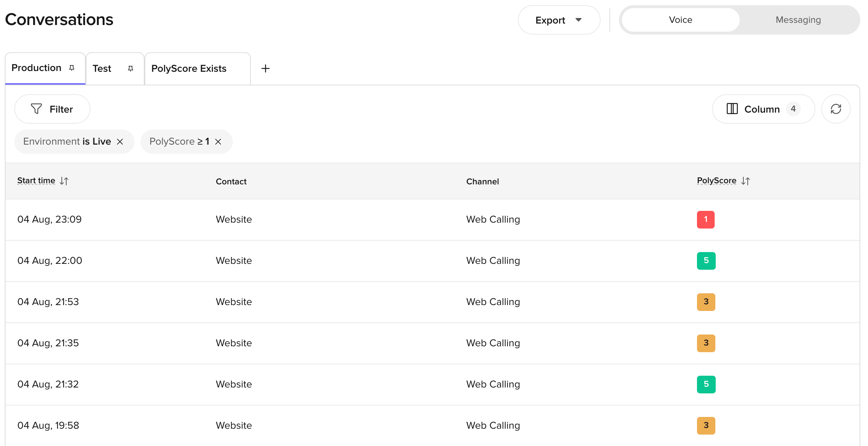Click the red PolyScore 1 badge
Screen dimensions: 868x446
[x=705, y=220]
